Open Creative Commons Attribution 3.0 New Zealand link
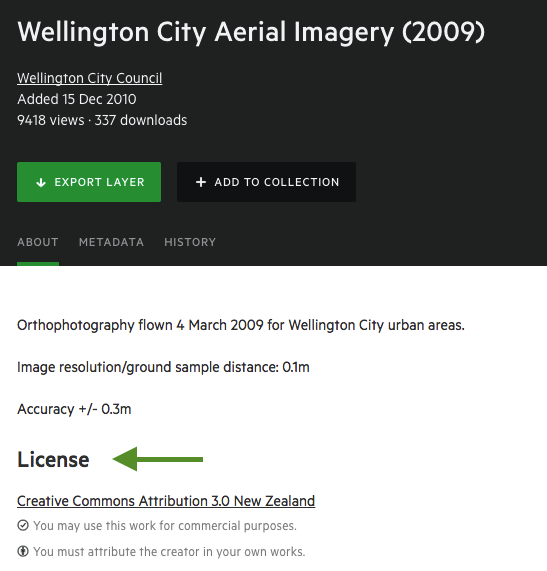Viewport: 547px width, 571px height. pyautogui.click(x=166, y=501)
